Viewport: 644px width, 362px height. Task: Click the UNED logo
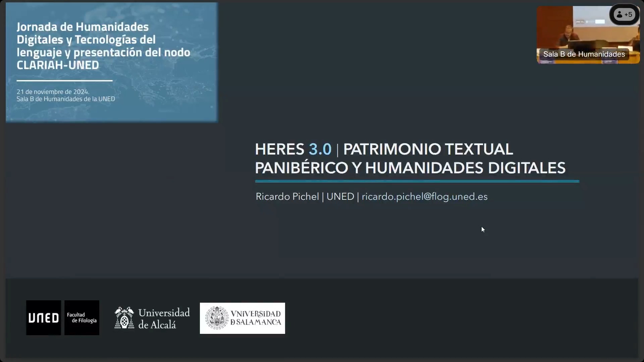(44, 318)
